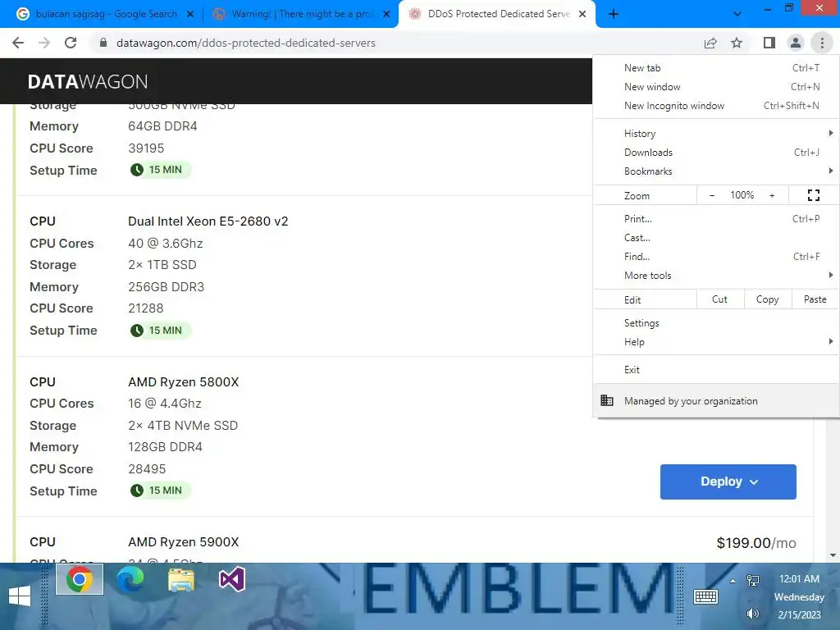Close the DDoS Protected Dedicated Servers tab
The width and height of the screenshot is (840, 630).
coord(582,14)
